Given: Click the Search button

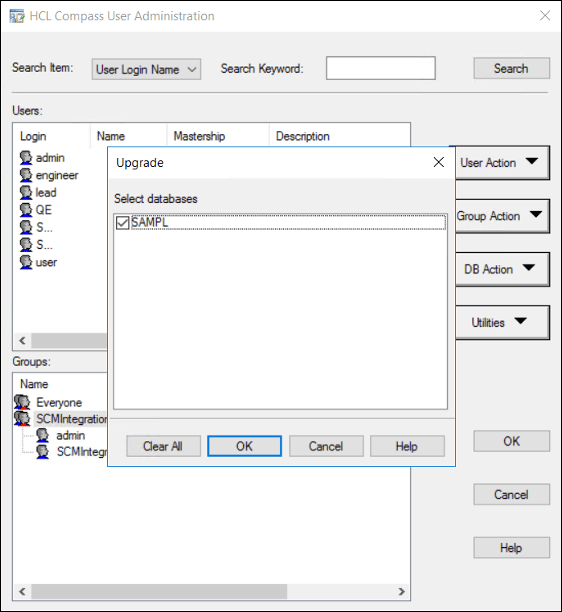Looking at the screenshot, I should (511, 69).
